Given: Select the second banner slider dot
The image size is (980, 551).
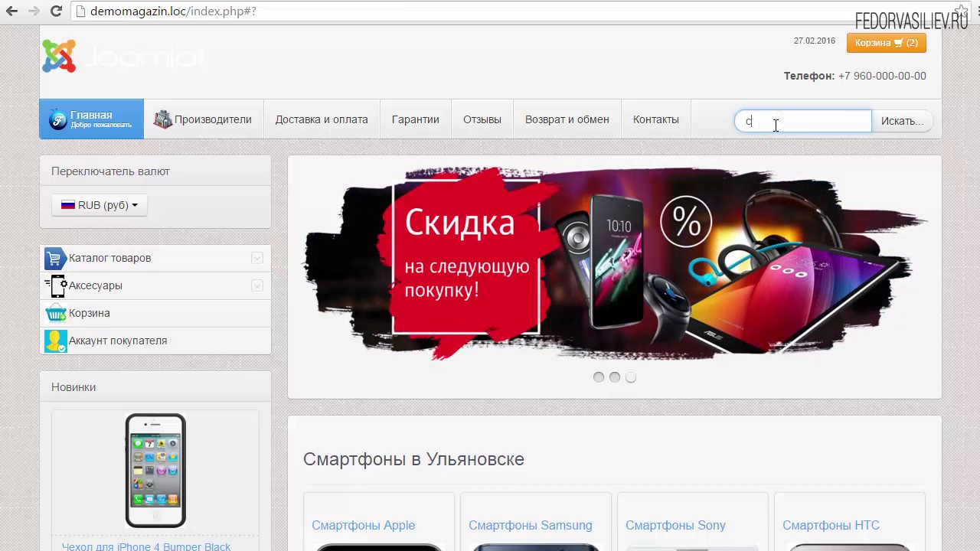Looking at the screenshot, I should pyautogui.click(x=615, y=377).
